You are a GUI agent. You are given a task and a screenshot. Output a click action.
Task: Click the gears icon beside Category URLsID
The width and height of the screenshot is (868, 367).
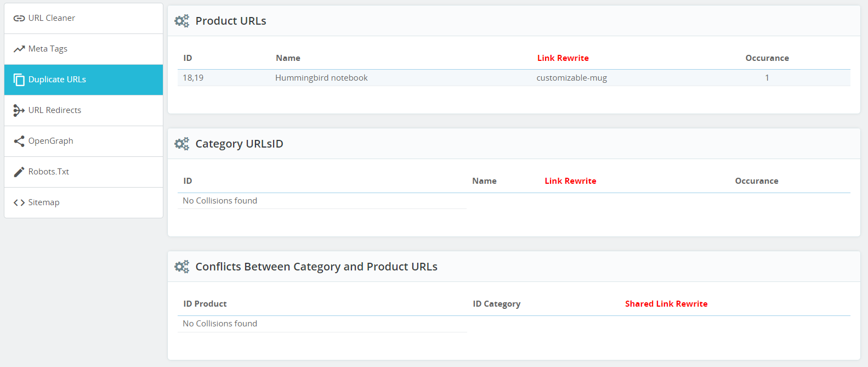[x=181, y=144]
